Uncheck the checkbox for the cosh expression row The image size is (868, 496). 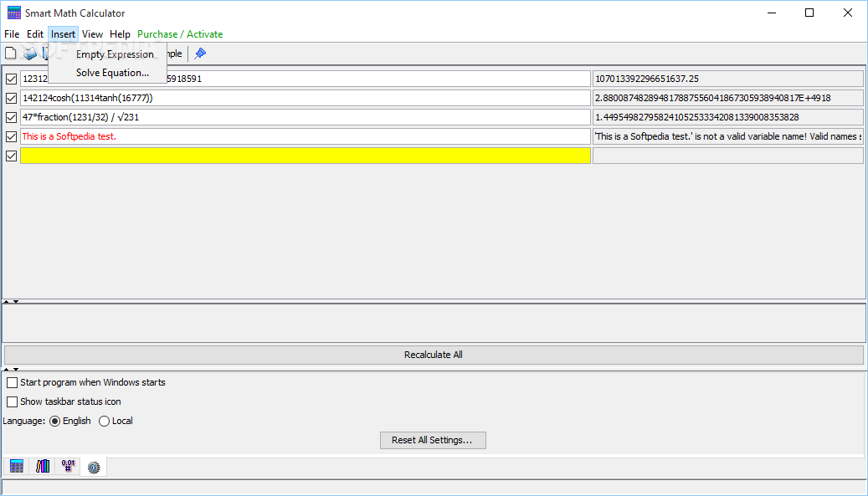11,99
